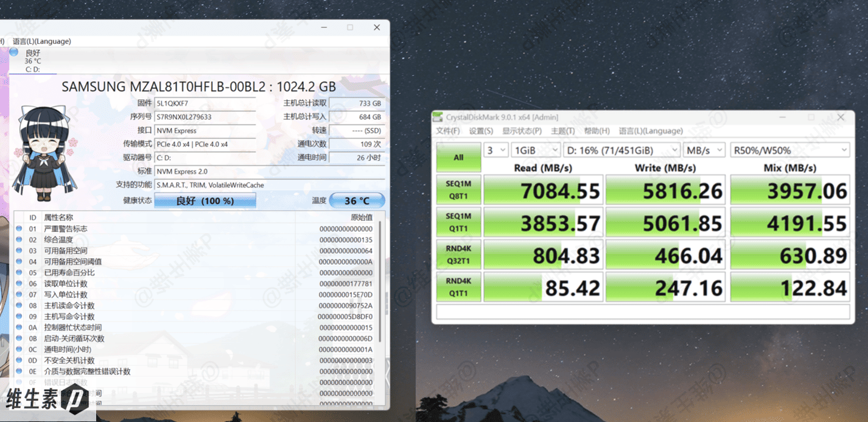Click the transfer mode field PCIe 4.0 x4
868x422 pixels.
click(x=205, y=144)
